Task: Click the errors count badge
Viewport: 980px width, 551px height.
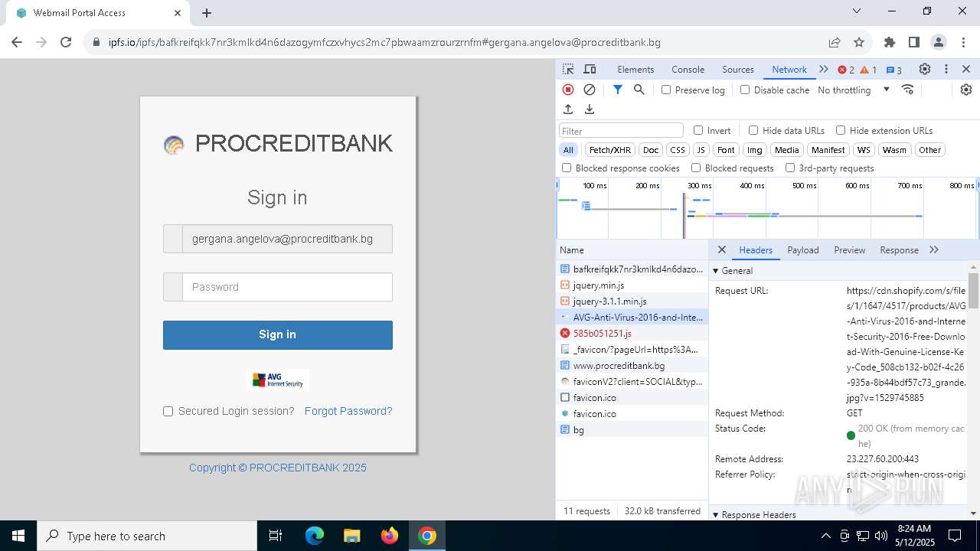Action: pos(846,70)
